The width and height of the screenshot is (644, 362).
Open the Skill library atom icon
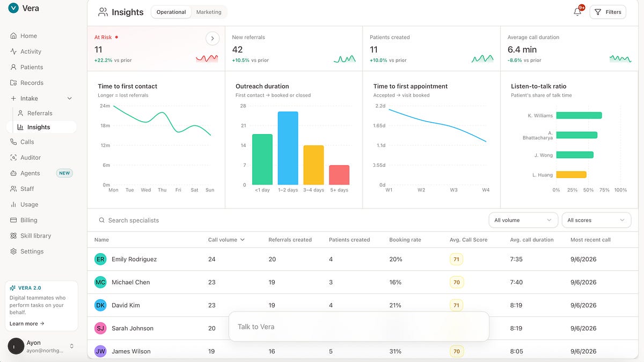[x=13, y=235]
